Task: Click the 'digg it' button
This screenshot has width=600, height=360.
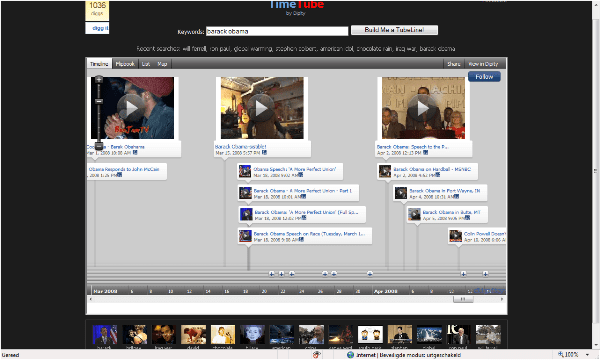Action: tap(97, 28)
